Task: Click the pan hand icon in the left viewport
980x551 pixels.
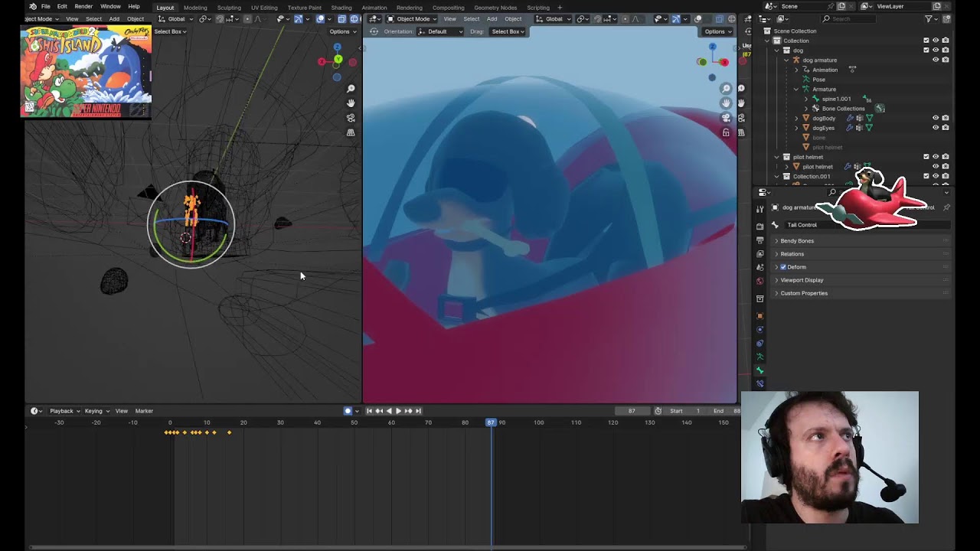Action: click(x=351, y=103)
